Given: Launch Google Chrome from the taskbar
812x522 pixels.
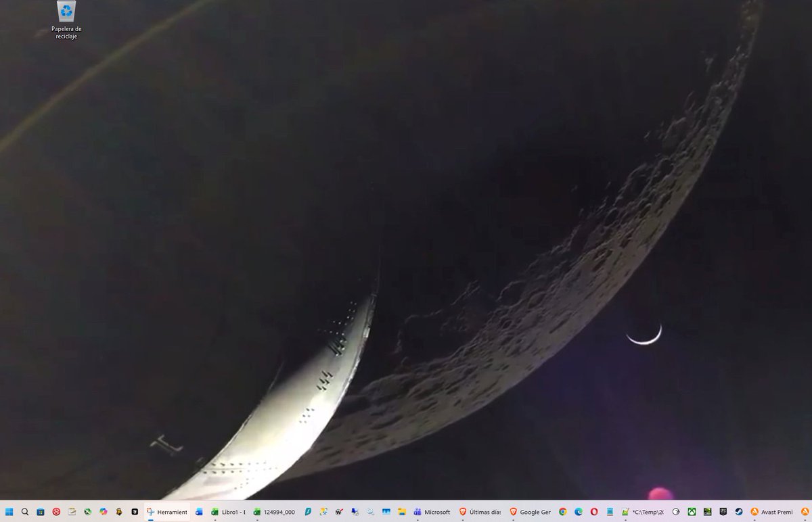Looking at the screenshot, I should [x=563, y=512].
